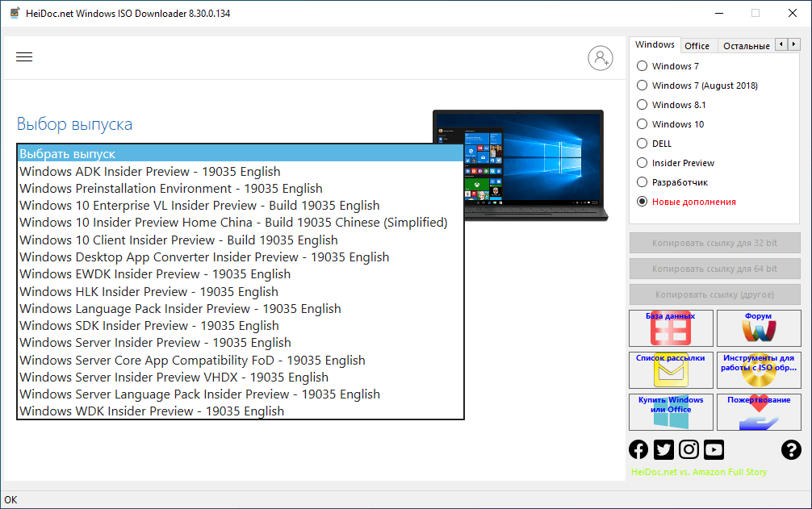Open the Список рассылки mailing list tile
This screenshot has width=812, height=509.
click(671, 370)
